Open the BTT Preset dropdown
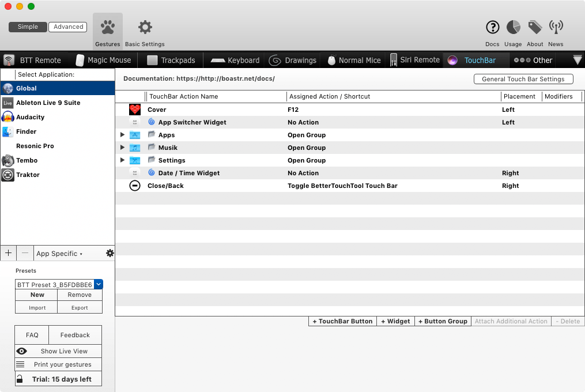The width and height of the screenshot is (585, 392). coord(99,284)
